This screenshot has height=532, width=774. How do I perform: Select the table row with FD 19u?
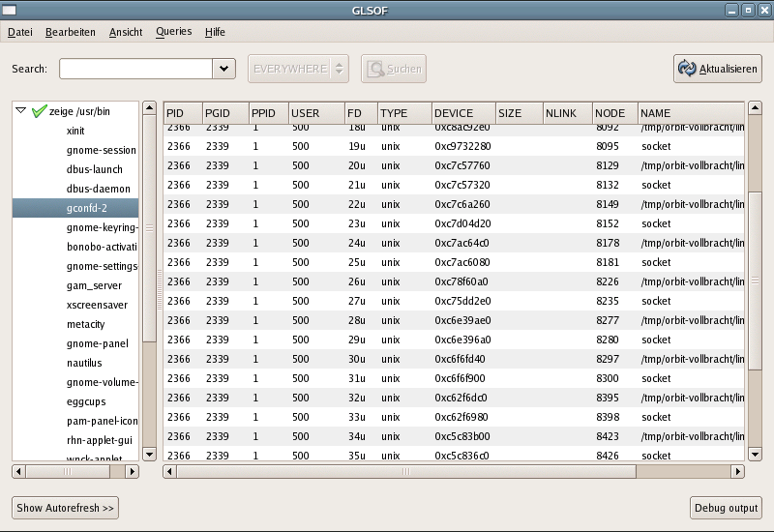pos(454,146)
